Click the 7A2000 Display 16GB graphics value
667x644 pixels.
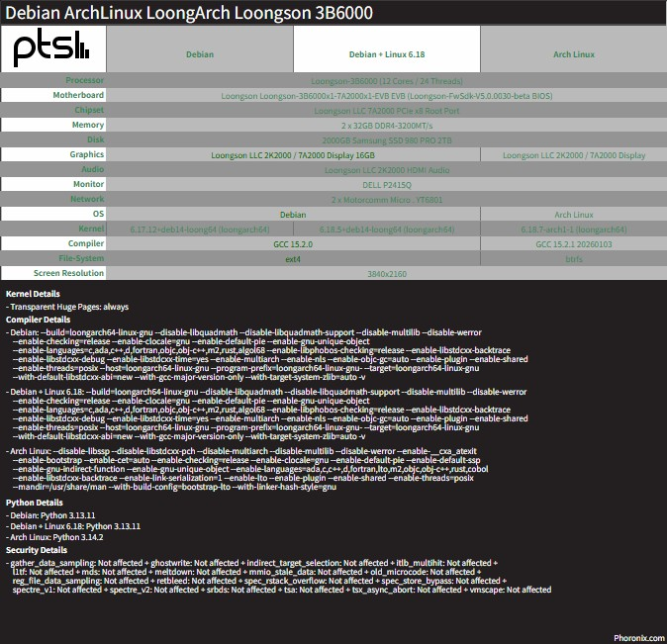point(293,155)
